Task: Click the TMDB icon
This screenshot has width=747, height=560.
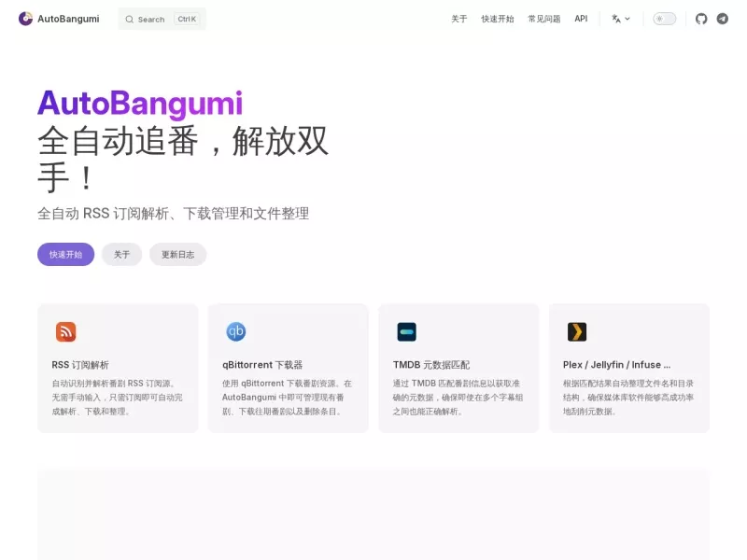Action: [x=406, y=331]
